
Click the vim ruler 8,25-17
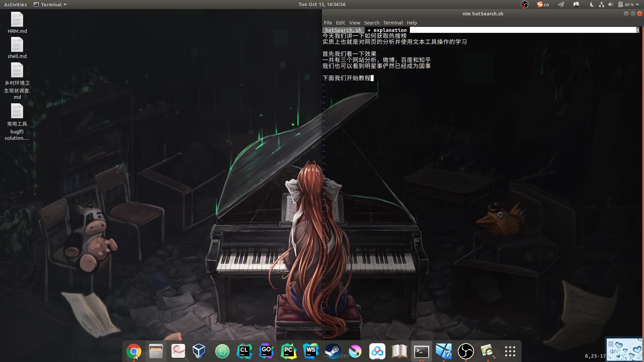tap(595, 356)
